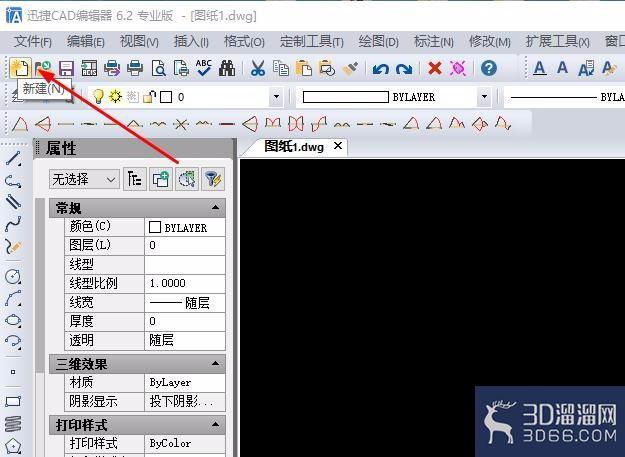This screenshot has width=625, height=457.
Task: Open the BYLA linetype combo box
Action: 564,97
